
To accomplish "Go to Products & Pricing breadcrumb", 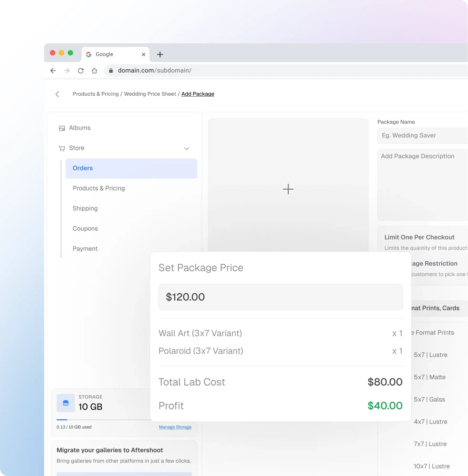I will 96,94.
